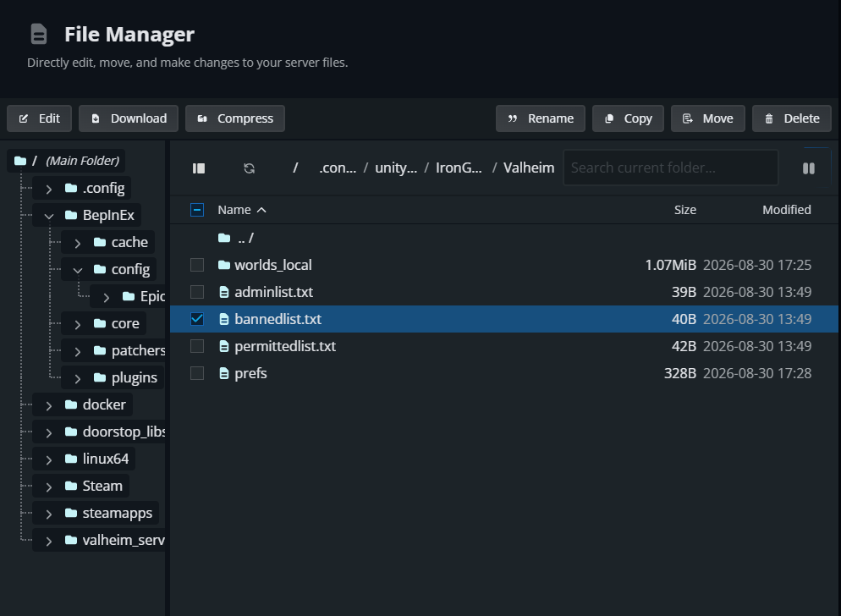Expand the valheim_serv tree folder
Screen dimensions: 841x616
pyautogui.click(x=49, y=541)
